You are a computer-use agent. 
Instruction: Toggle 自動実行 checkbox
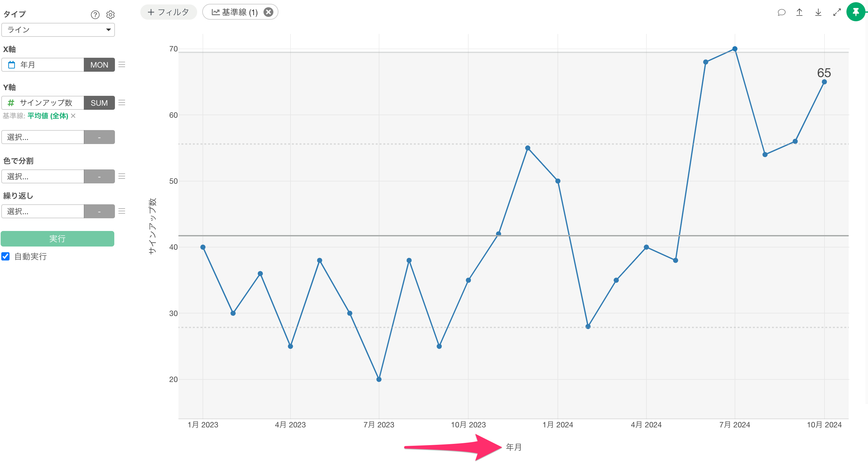pyautogui.click(x=6, y=256)
